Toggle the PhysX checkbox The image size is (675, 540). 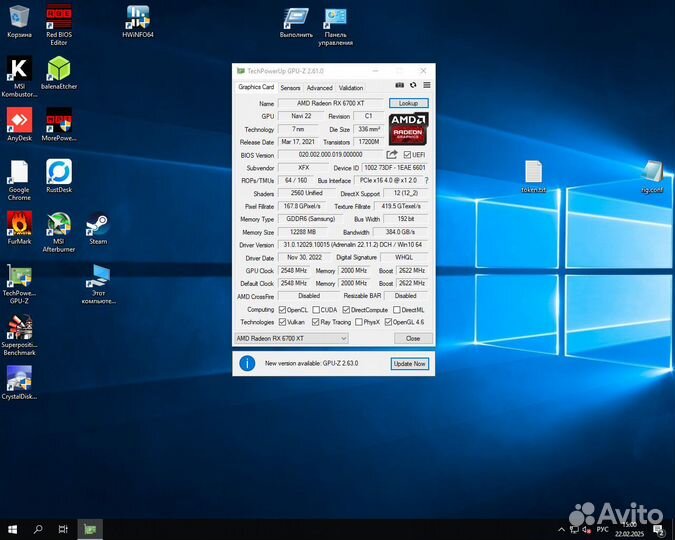coord(359,322)
